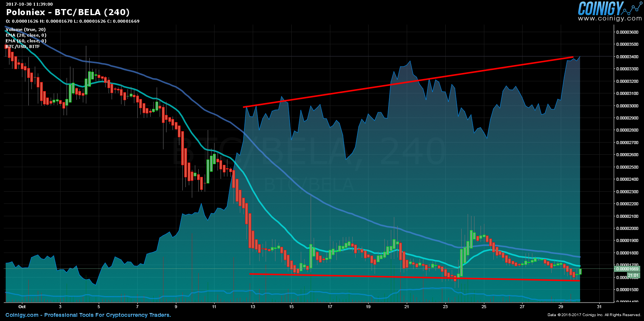
Task: Click price axis label 0.00003400
Action: (x=627, y=57)
